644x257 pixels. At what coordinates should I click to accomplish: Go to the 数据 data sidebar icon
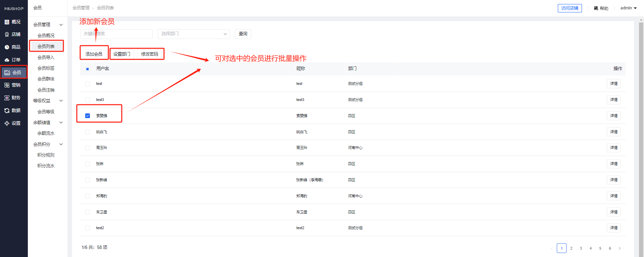point(7,111)
